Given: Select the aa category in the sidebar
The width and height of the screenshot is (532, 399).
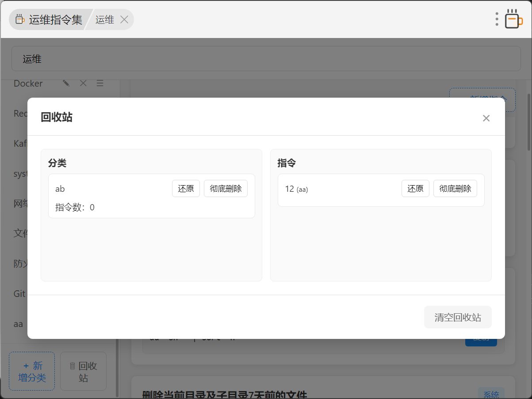Looking at the screenshot, I should [18, 324].
